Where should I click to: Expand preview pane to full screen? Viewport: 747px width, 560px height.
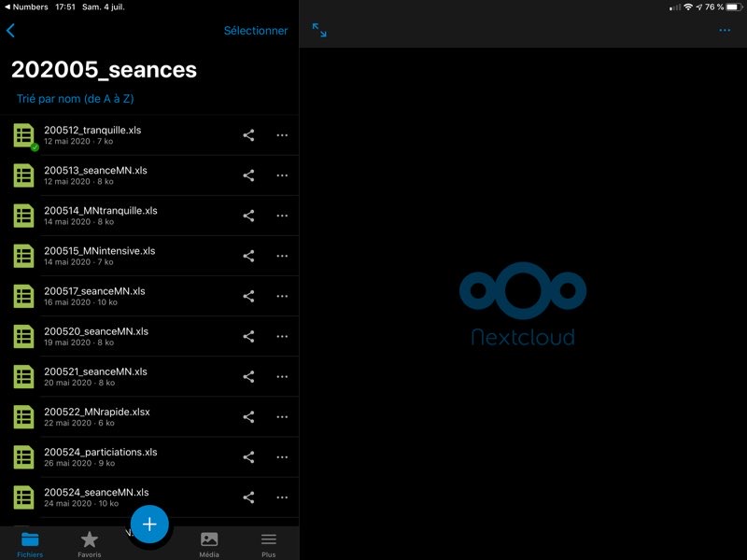[x=319, y=31]
